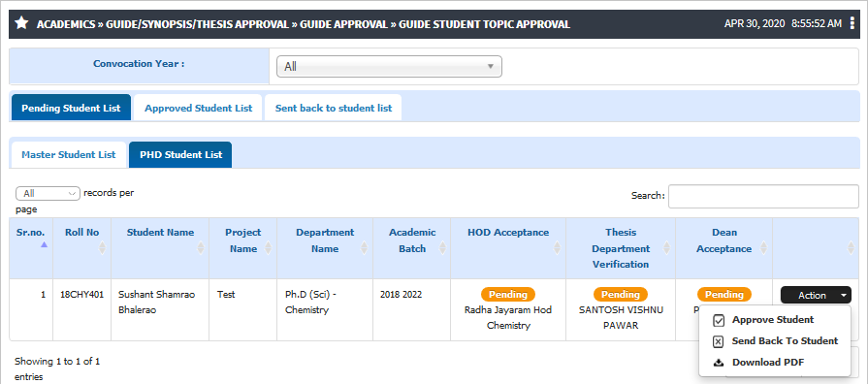Open Sent back to student list tab
The image size is (868, 384).
click(334, 108)
